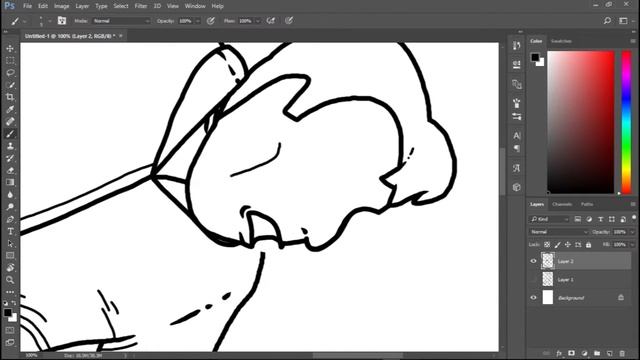Swap foreground and background colors in the toolbox
This screenshot has height=360, width=640.
14,303
